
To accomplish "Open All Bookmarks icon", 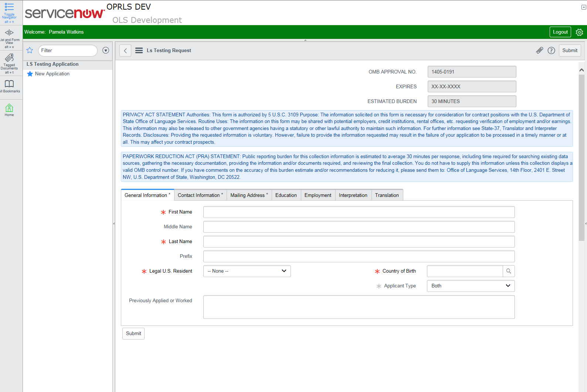I will click(9, 84).
